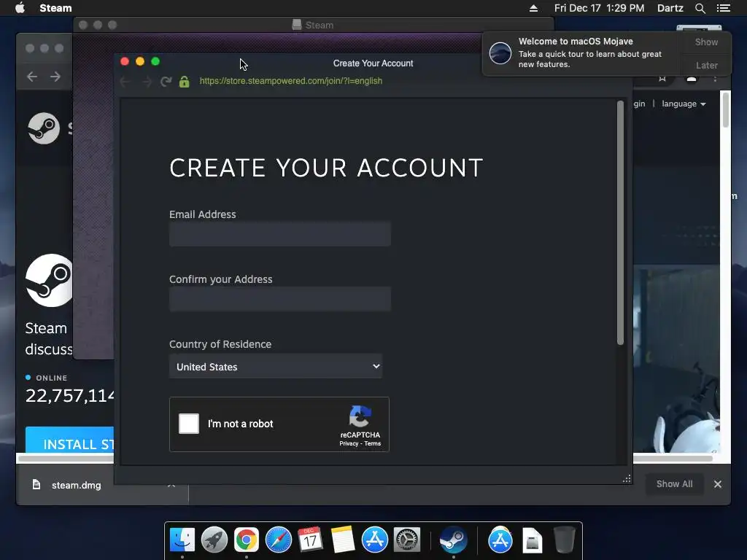Click back arrow in Create Your Account window

point(125,82)
